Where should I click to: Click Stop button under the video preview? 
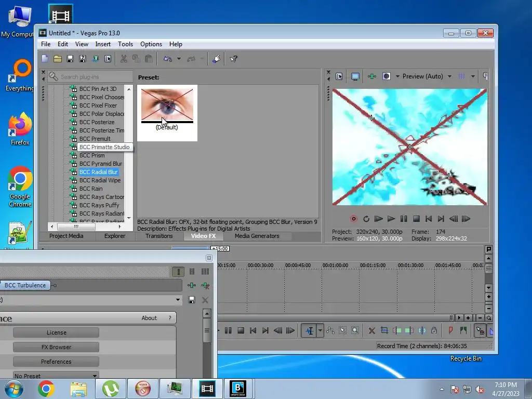(x=416, y=219)
